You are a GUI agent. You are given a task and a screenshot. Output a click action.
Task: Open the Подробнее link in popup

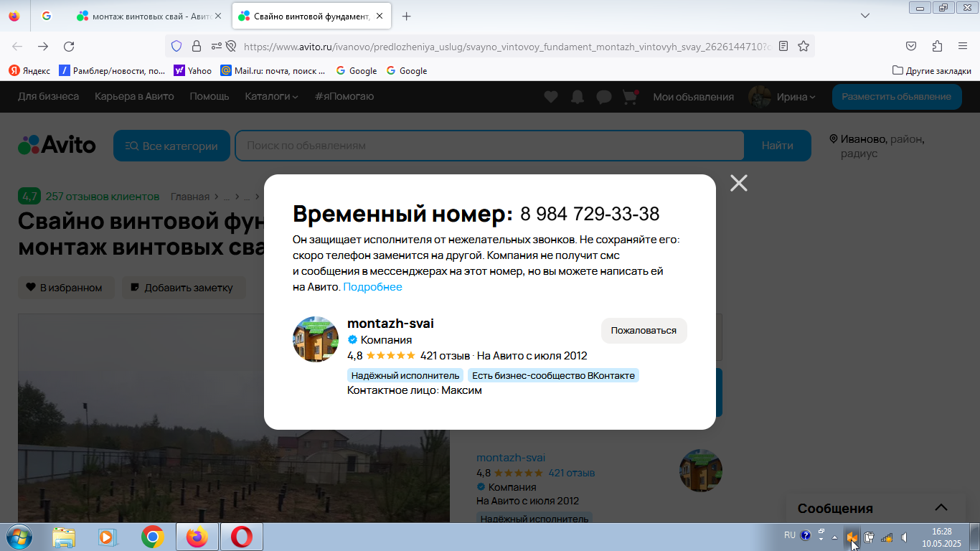click(372, 287)
